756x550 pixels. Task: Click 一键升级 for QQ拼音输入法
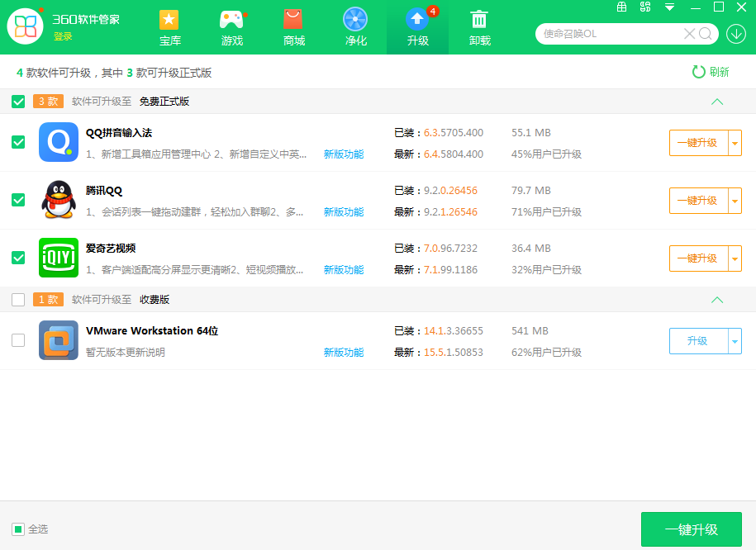point(698,143)
